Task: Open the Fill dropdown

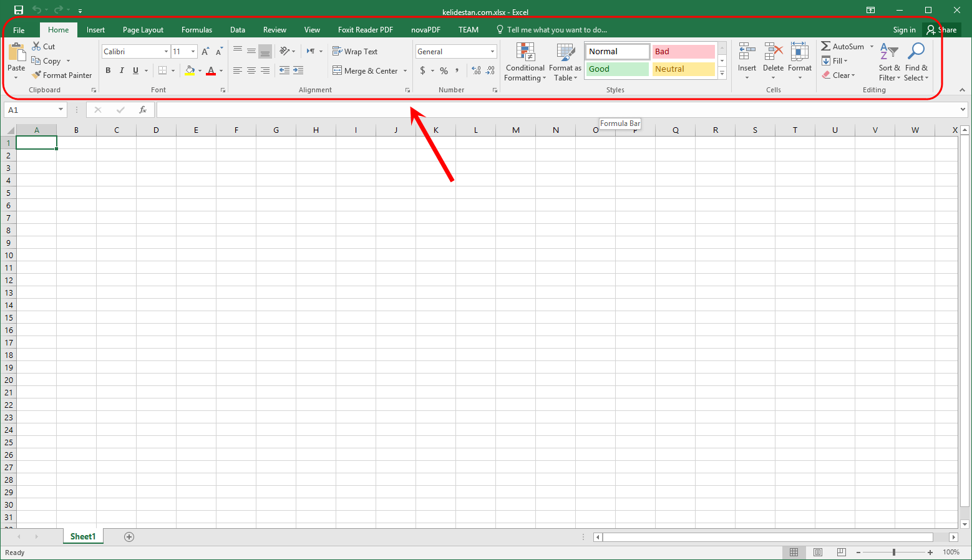Action: (x=835, y=61)
